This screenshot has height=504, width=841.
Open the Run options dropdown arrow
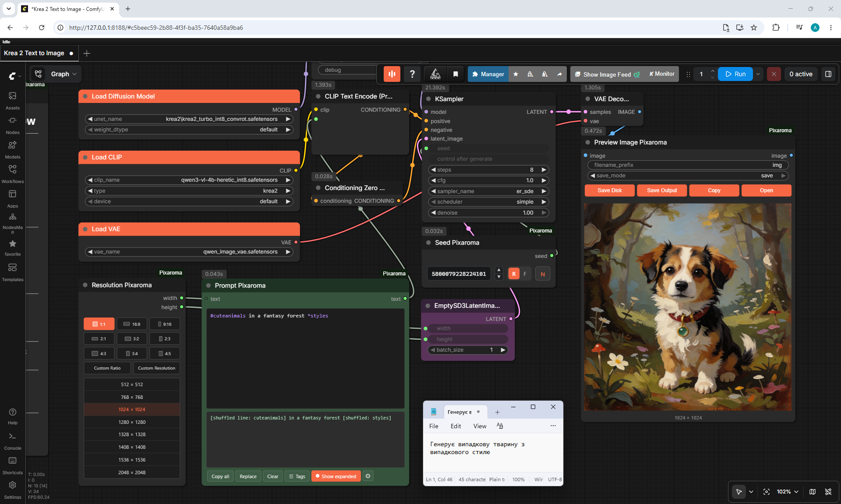click(x=758, y=74)
